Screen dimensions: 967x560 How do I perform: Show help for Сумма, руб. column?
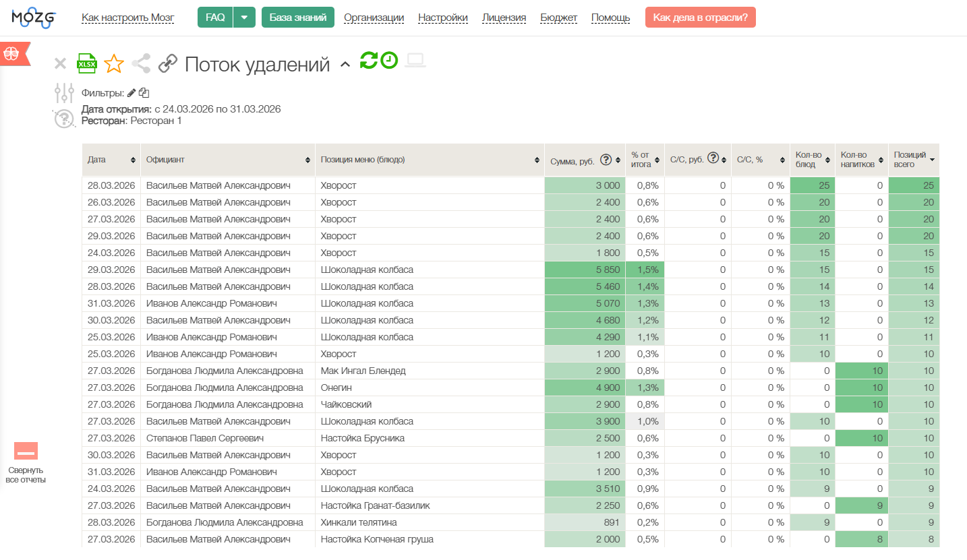click(606, 160)
